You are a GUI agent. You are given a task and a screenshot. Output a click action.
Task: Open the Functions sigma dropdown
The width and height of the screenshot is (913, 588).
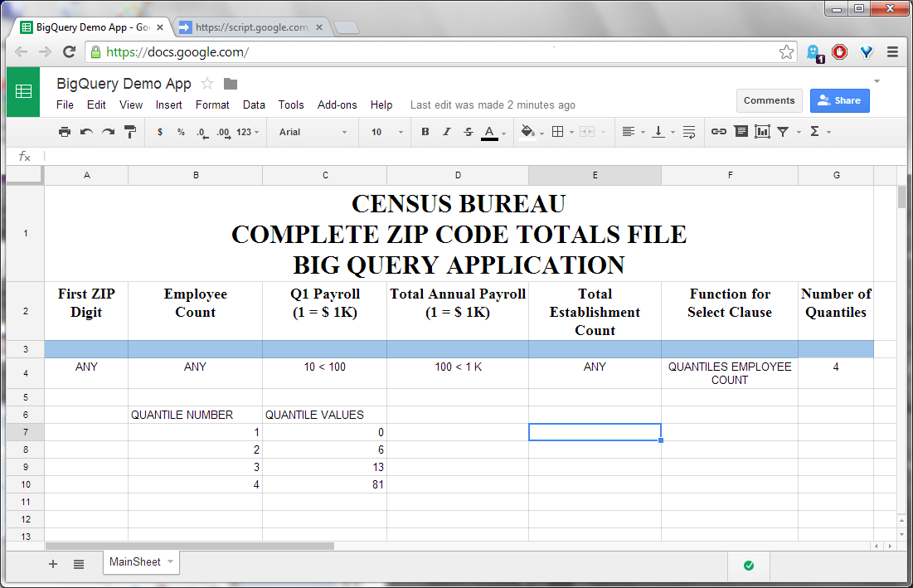click(x=820, y=132)
